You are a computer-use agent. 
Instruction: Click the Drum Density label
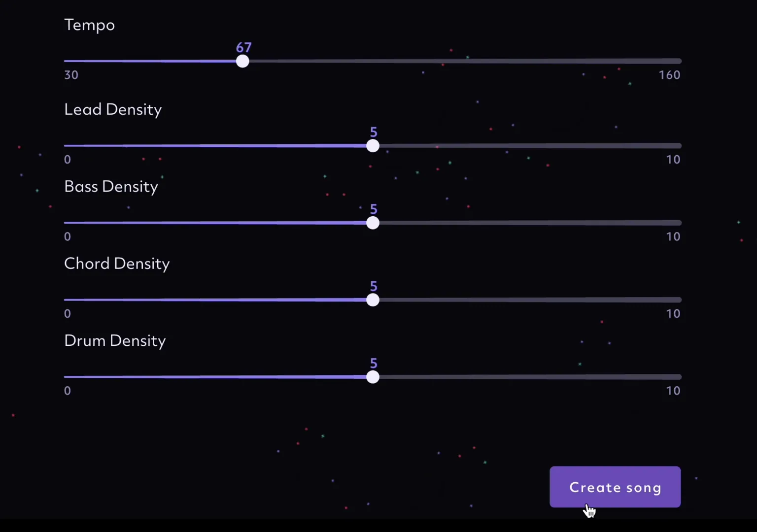[x=115, y=341]
